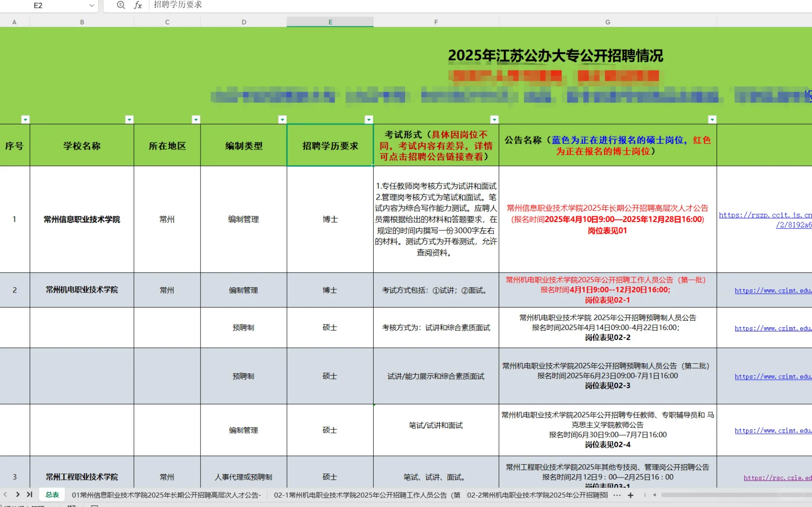Open czimt.edu link in 岗位表见02-2 row
Image resolution: width=812 pixels, height=507 pixels.
(773, 328)
